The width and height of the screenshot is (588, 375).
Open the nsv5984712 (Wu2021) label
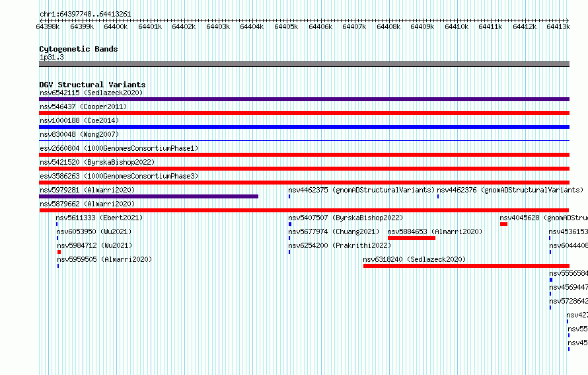pos(94,245)
